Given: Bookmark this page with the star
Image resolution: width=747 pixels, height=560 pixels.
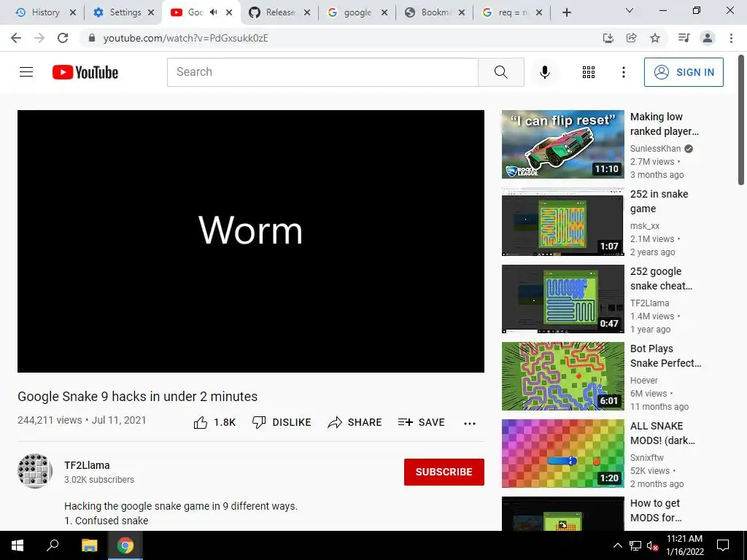Looking at the screenshot, I should pos(655,38).
